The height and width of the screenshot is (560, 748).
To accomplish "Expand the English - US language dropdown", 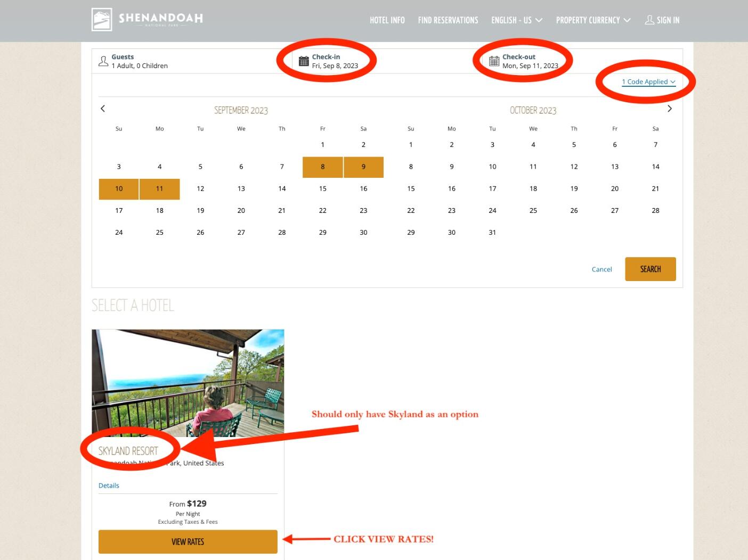I will [x=517, y=20].
